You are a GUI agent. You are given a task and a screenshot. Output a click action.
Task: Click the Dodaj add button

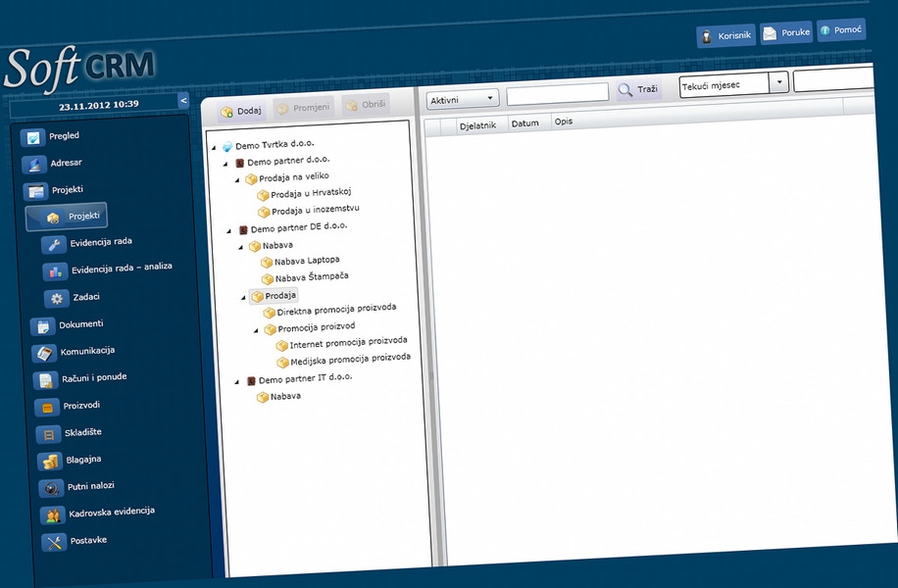[242, 111]
